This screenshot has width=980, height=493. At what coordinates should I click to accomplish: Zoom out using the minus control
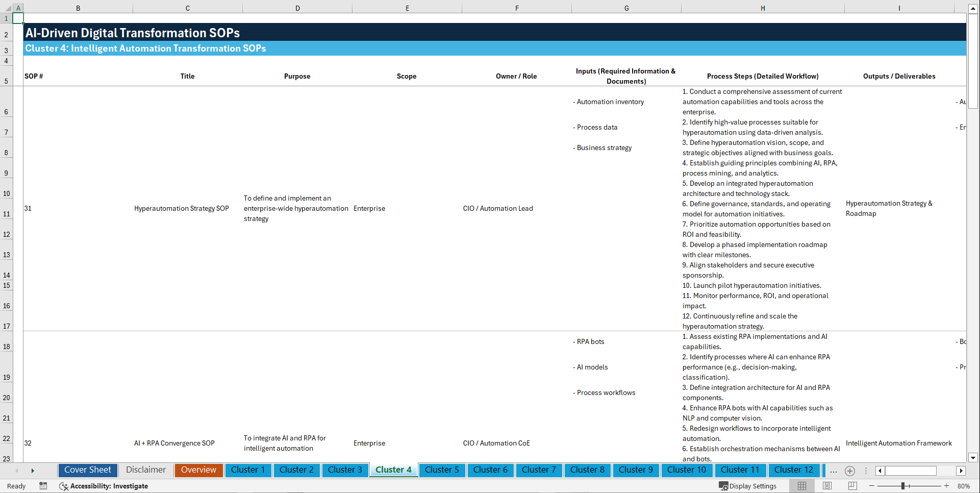[872, 486]
